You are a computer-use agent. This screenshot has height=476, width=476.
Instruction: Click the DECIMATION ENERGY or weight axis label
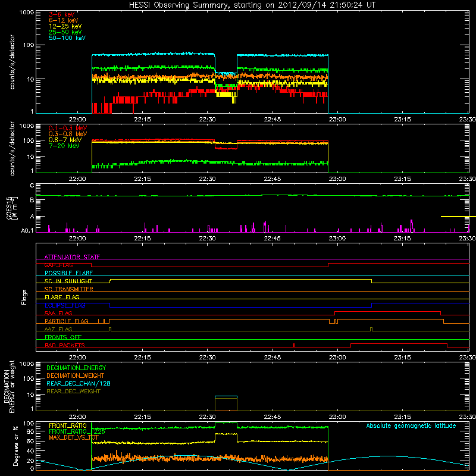tap(9, 386)
